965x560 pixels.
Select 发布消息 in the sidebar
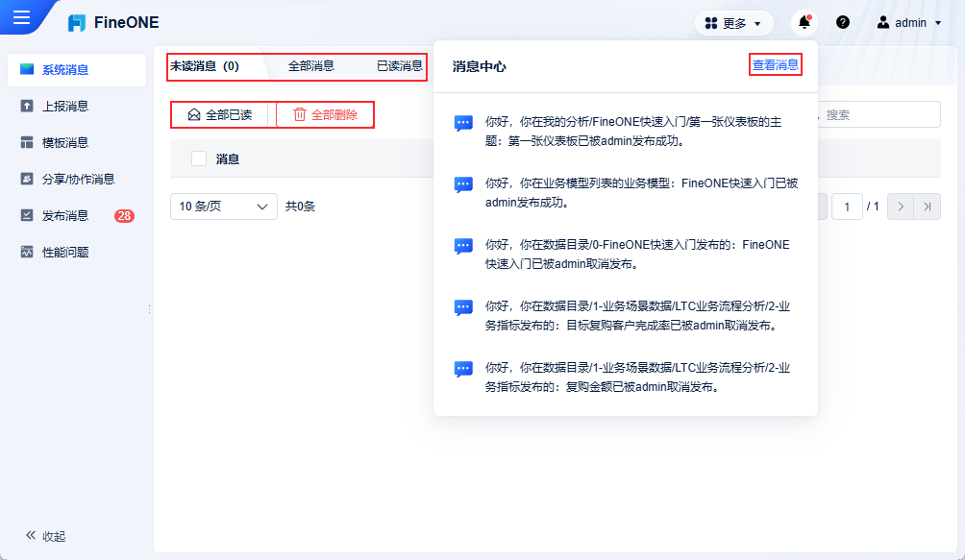coord(77,216)
